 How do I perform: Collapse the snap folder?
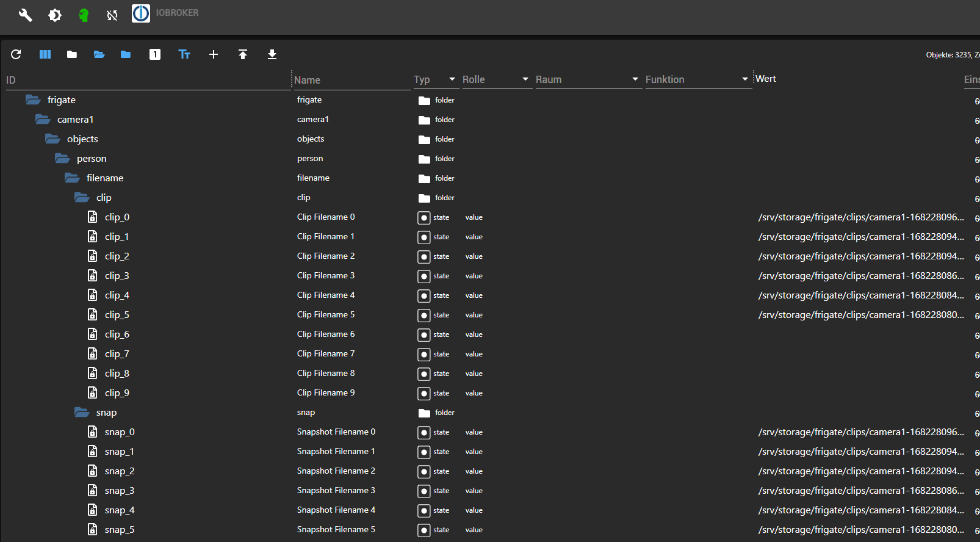82,412
